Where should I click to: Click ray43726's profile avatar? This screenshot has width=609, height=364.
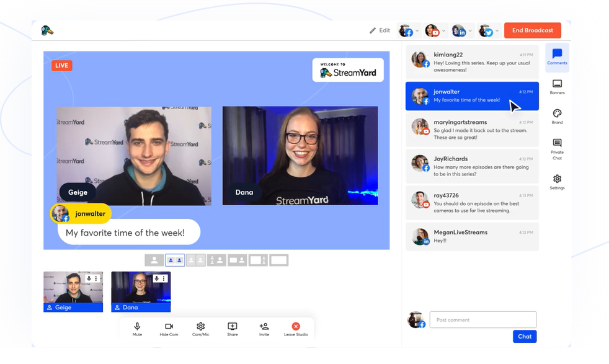(420, 200)
